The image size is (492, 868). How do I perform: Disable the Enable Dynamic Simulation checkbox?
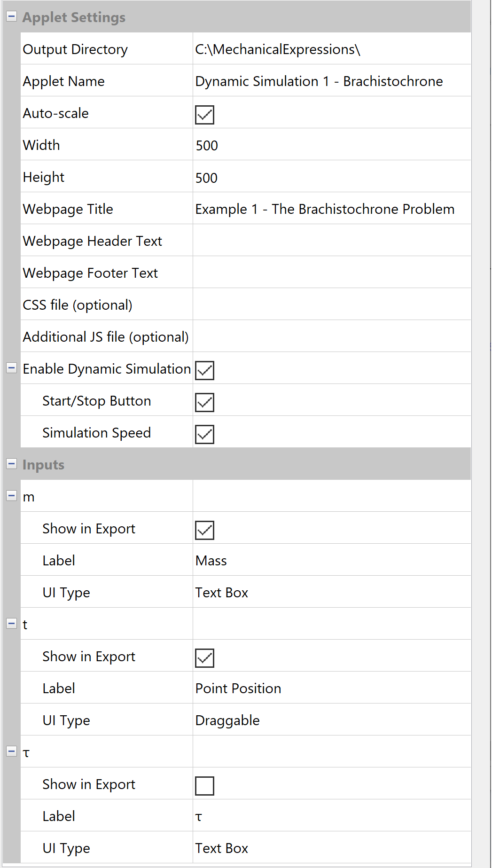[204, 370]
